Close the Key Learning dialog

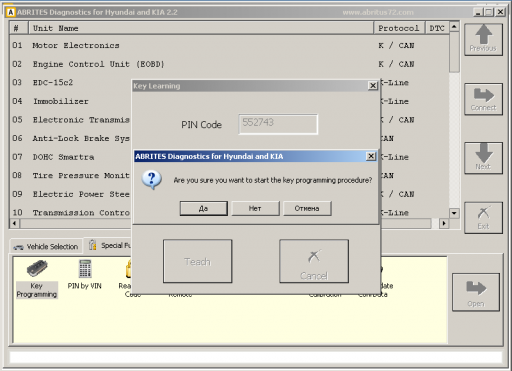tap(373, 86)
